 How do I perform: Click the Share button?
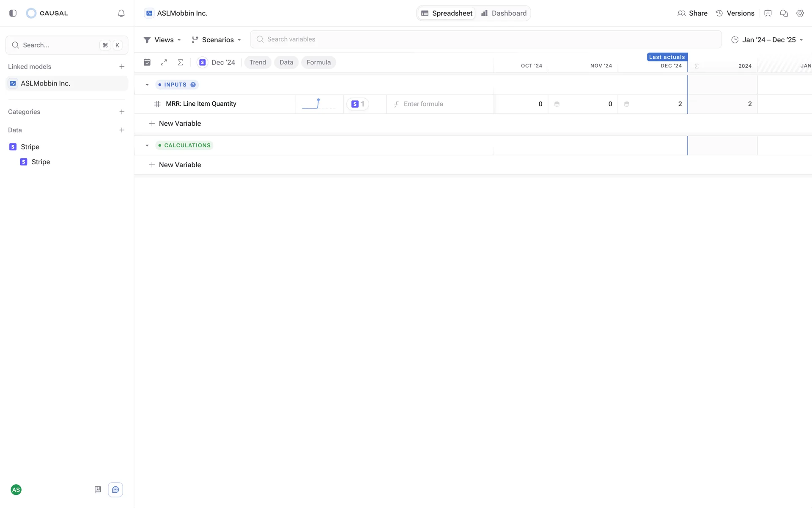(692, 13)
